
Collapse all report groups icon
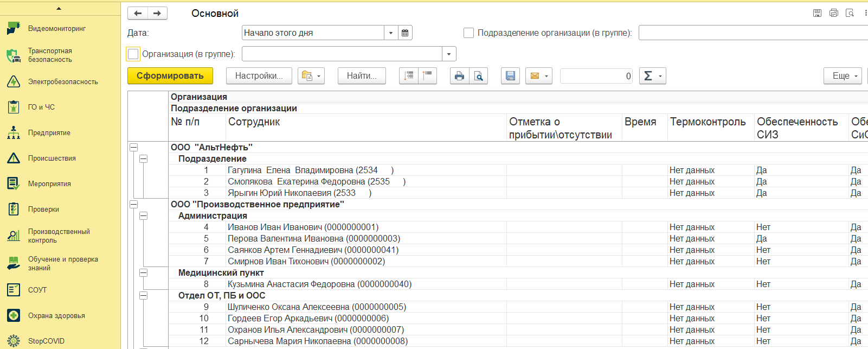pos(428,76)
